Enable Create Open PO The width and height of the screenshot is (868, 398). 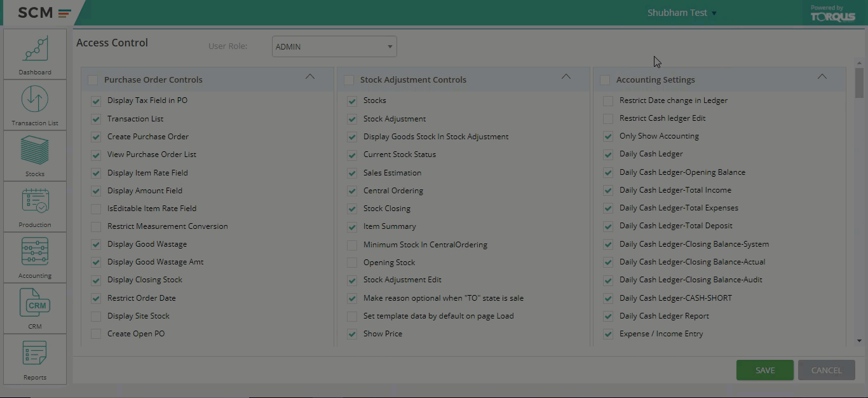[96, 334]
